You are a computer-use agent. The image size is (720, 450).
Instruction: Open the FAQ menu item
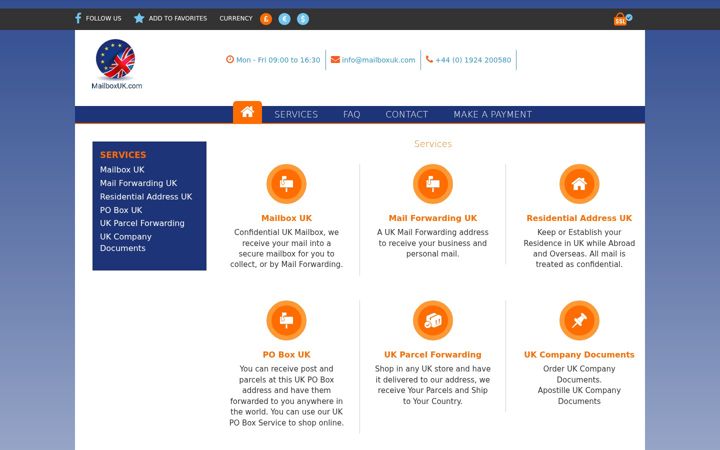click(352, 114)
